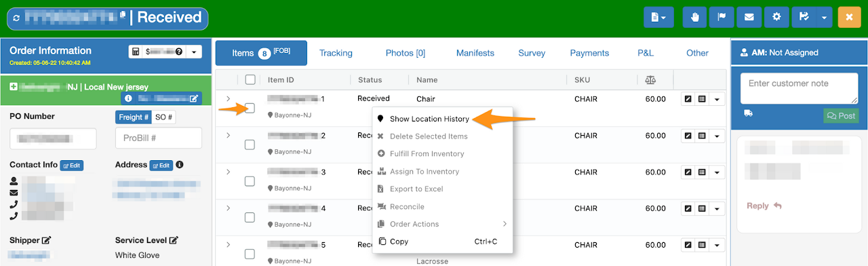The width and height of the screenshot is (868, 266).
Task: Click the info icon in the green bar badge
Action: pyautogui.click(x=128, y=98)
